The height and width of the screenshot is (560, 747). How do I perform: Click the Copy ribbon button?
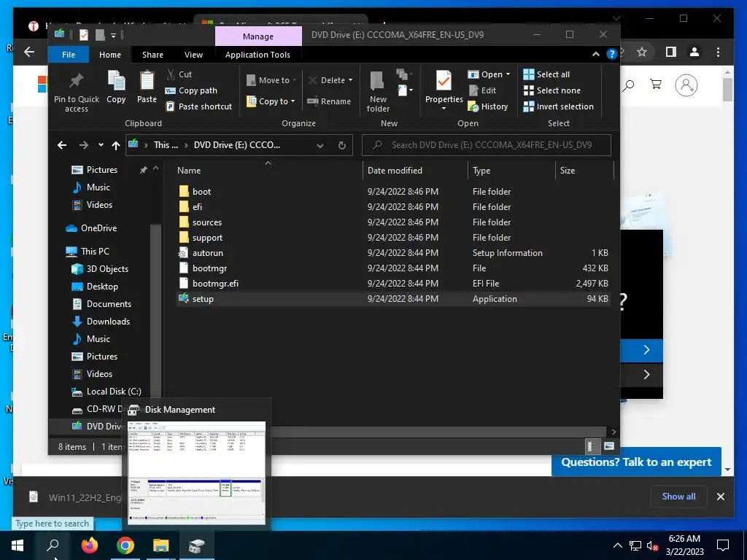point(116,87)
